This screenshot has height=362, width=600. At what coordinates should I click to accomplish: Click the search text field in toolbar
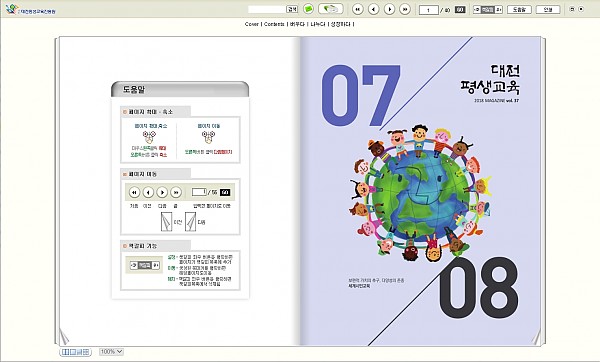(267, 9)
